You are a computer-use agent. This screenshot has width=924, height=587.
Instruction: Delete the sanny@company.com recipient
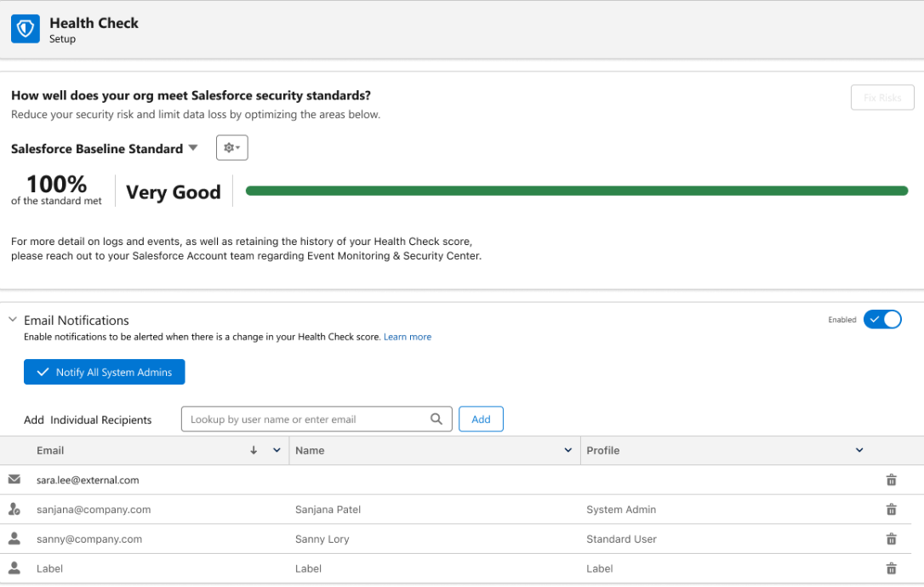(892, 539)
